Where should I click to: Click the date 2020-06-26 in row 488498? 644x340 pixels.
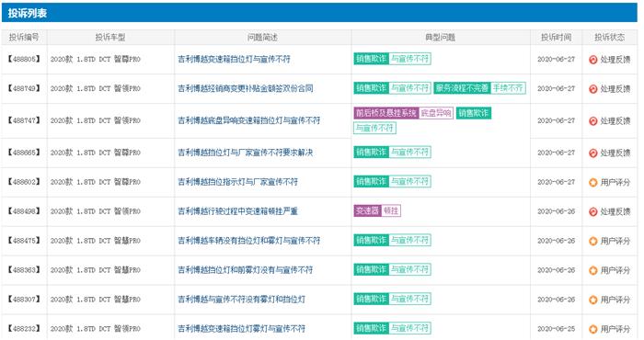click(556, 211)
